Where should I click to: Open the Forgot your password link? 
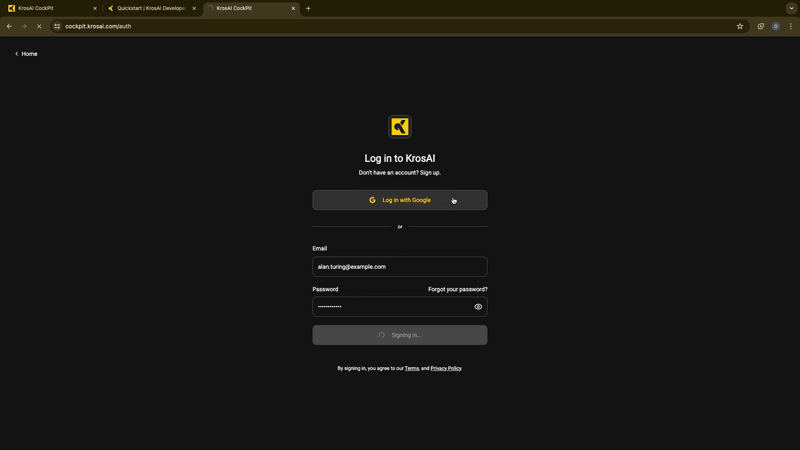pos(457,289)
